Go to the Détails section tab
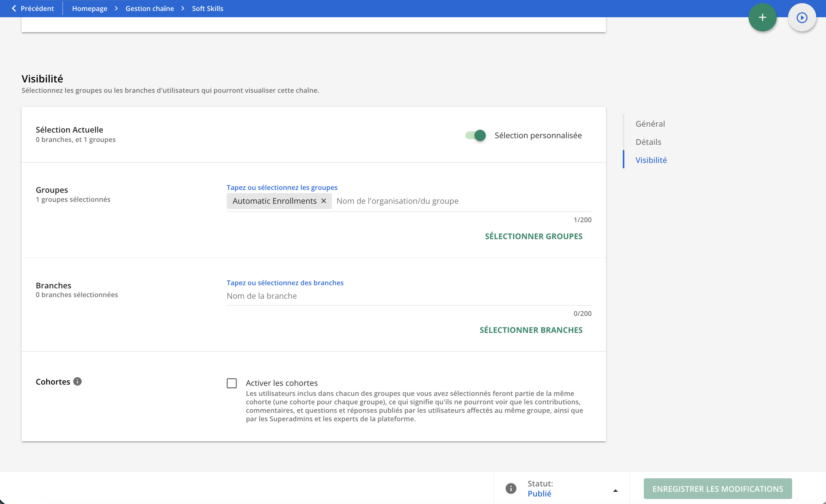 648,142
